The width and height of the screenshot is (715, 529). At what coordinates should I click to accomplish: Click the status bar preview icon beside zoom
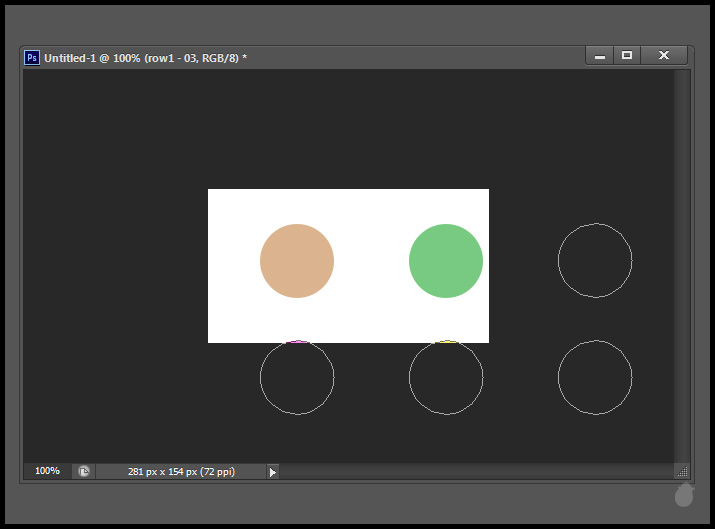[x=84, y=471]
